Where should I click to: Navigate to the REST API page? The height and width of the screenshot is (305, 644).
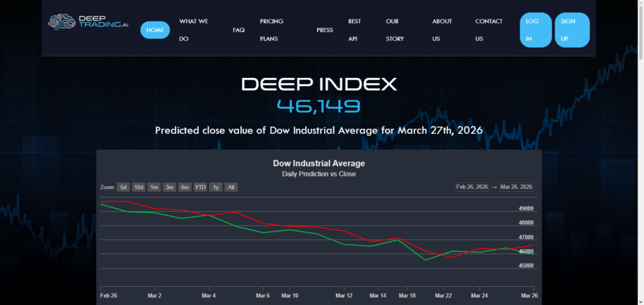355,30
